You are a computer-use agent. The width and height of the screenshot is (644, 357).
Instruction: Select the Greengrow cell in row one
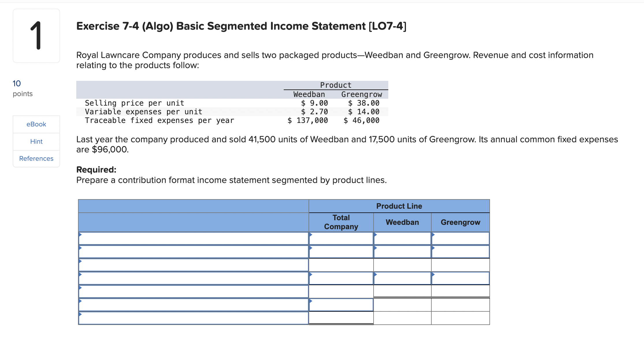pos(460,238)
